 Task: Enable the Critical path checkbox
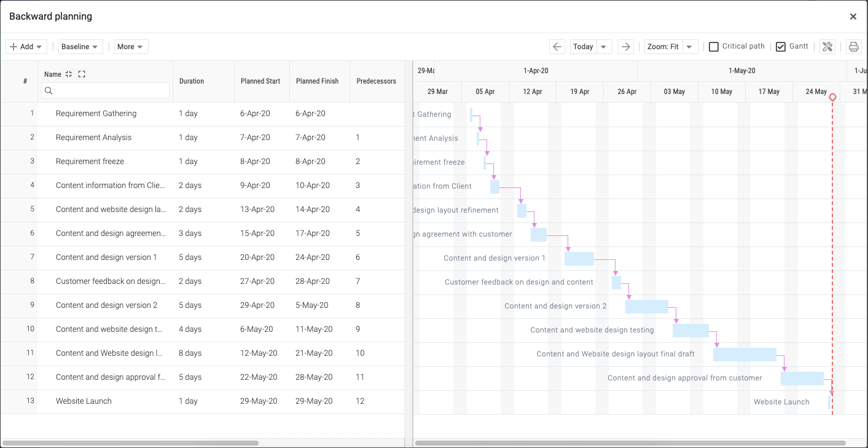(714, 47)
